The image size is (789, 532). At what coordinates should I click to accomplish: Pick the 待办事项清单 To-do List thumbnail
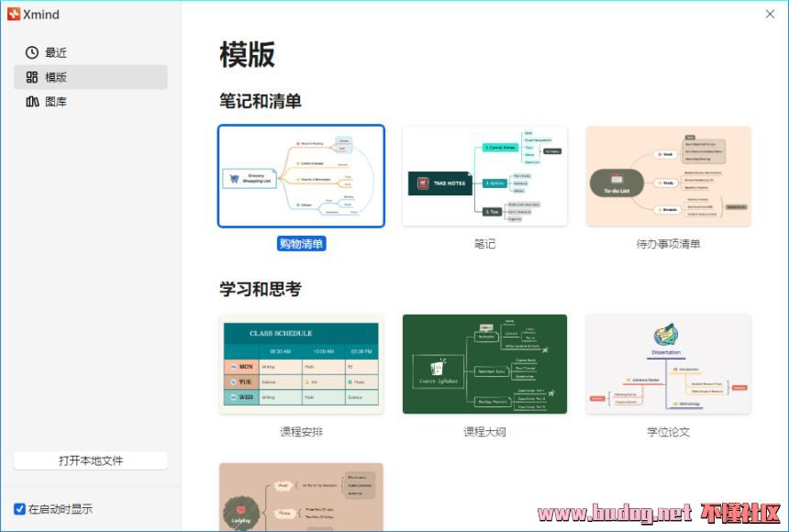point(668,176)
